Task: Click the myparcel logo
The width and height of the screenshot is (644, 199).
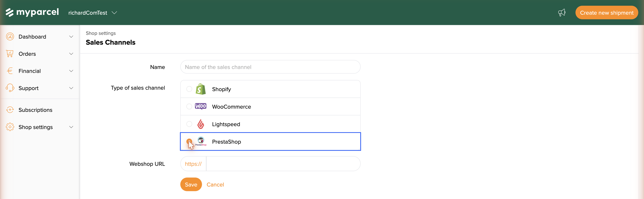Action: (32, 12)
